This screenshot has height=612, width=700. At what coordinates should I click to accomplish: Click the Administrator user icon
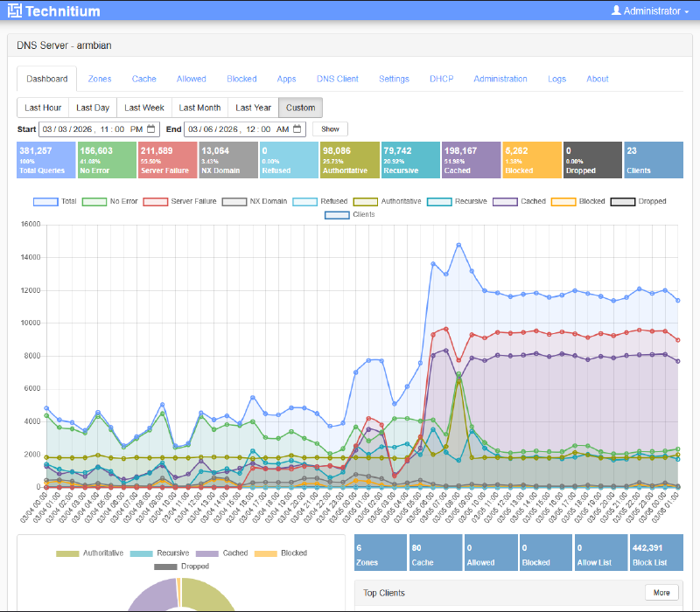[x=615, y=10]
